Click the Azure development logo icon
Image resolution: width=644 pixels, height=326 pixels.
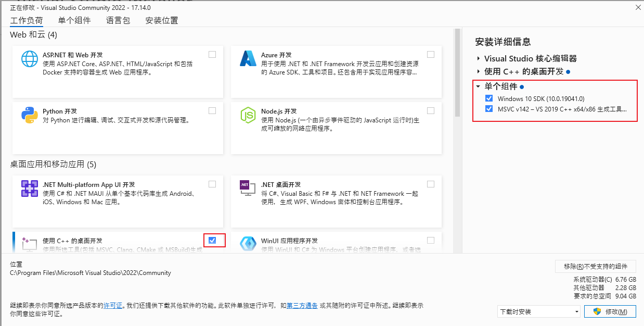point(248,59)
